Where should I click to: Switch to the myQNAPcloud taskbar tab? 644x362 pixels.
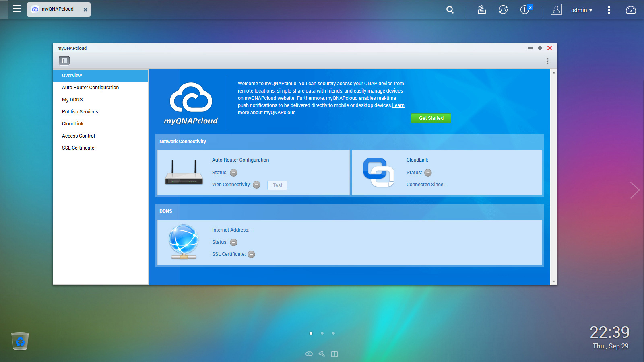coord(59,10)
